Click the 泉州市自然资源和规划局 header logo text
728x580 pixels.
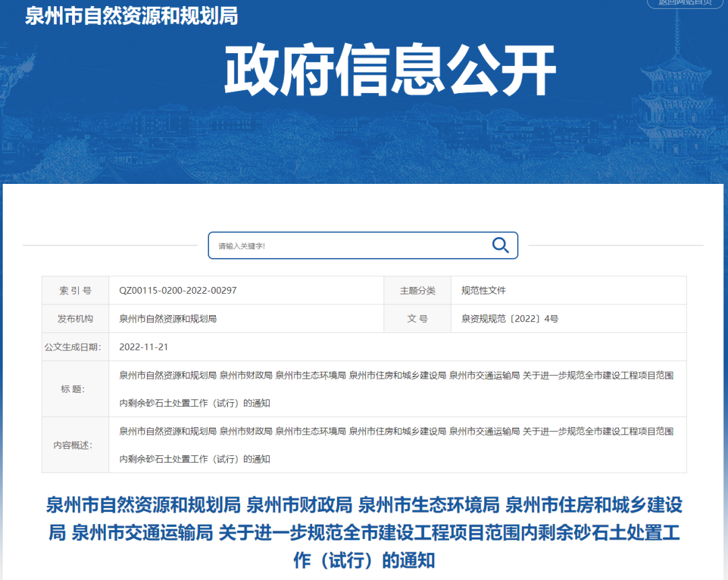click(131, 16)
